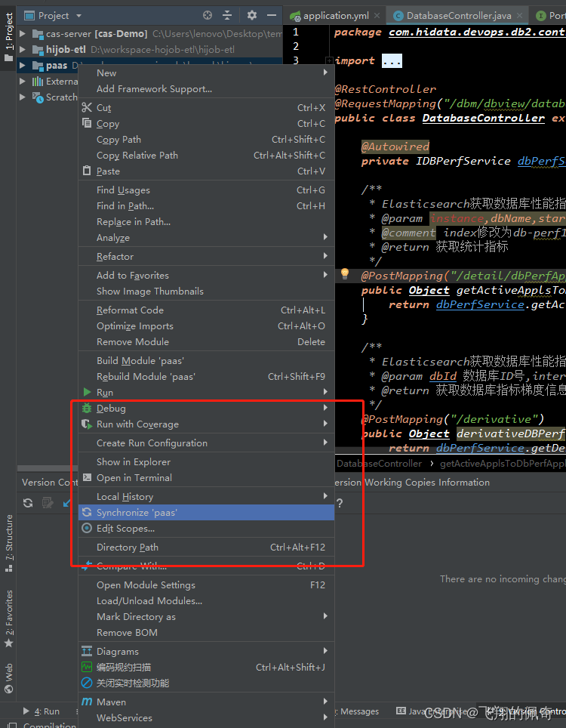Click the refresh icon in Version Control toolbar
This screenshot has width=566, height=728.
(x=28, y=503)
